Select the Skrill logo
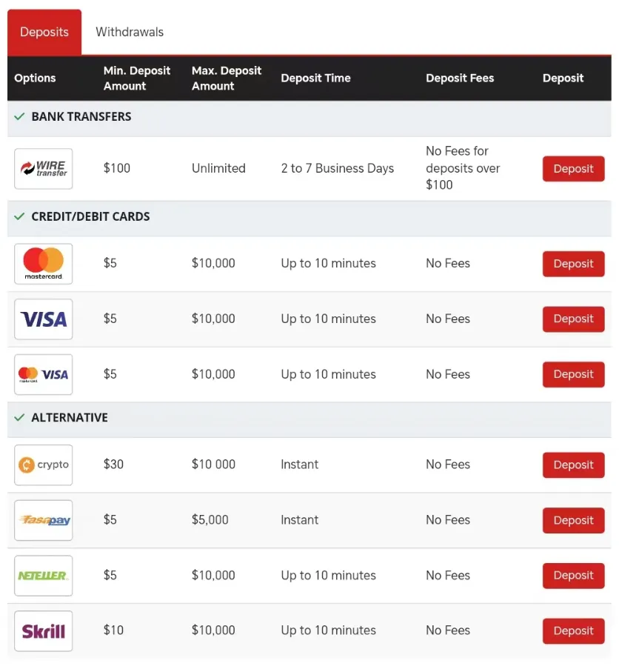 [x=43, y=631]
